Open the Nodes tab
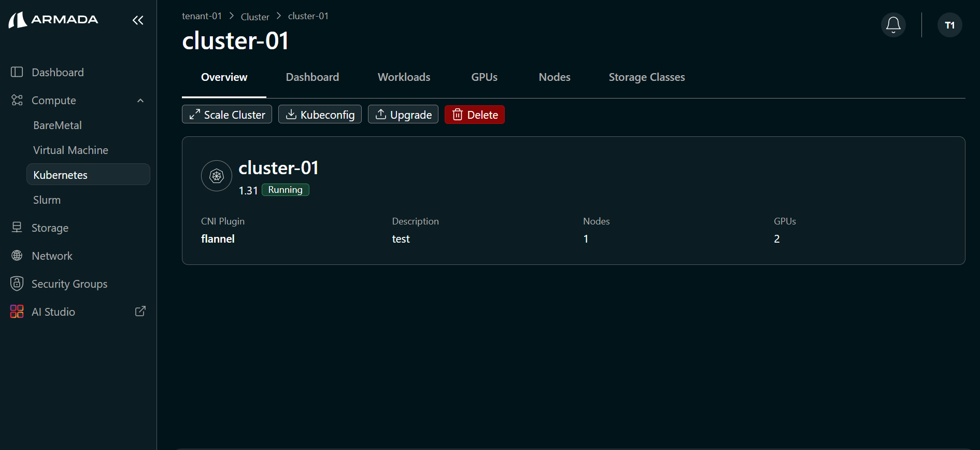 click(x=555, y=77)
